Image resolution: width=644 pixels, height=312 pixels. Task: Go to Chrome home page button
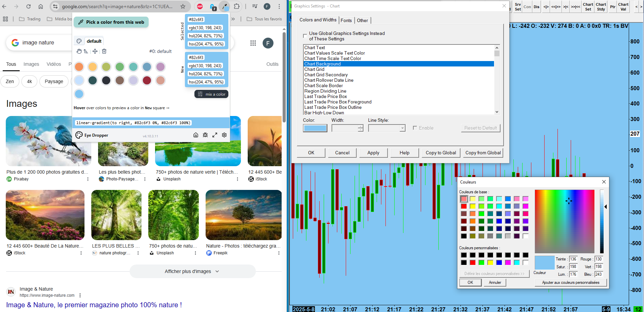(x=41, y=6)
